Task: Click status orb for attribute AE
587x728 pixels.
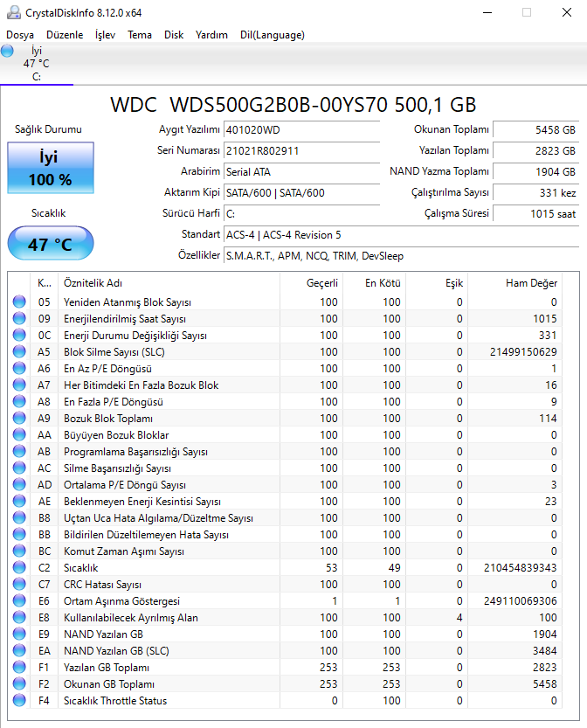Action: (19, 501)
